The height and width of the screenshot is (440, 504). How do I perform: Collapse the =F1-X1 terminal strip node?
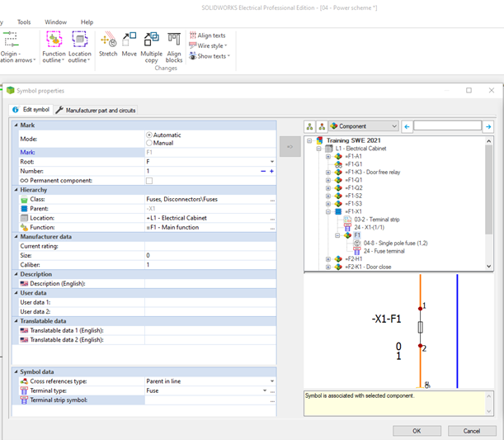327,211
